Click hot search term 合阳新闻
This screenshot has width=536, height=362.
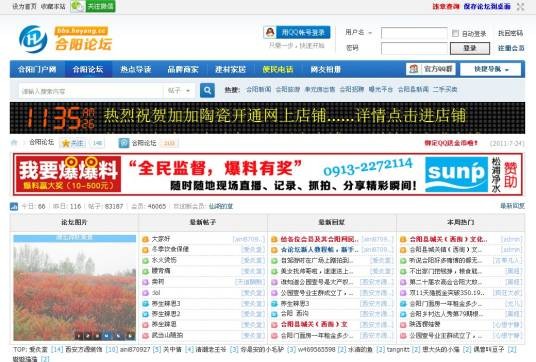(x=258, y=90)
